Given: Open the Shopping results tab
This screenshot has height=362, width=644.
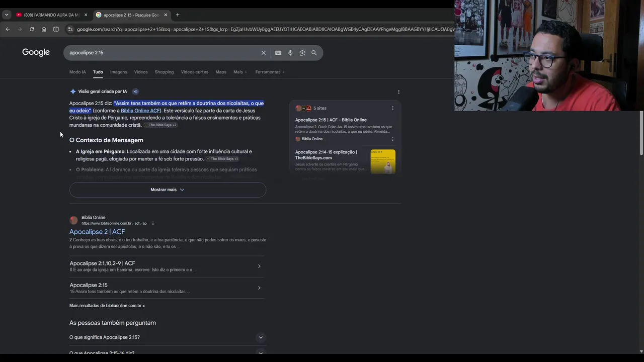Looking at the screenshot, I should coord(164,72).
